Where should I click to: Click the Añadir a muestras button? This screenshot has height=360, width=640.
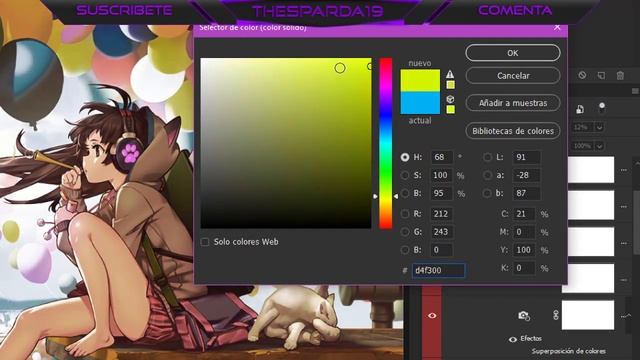[513, 103]
